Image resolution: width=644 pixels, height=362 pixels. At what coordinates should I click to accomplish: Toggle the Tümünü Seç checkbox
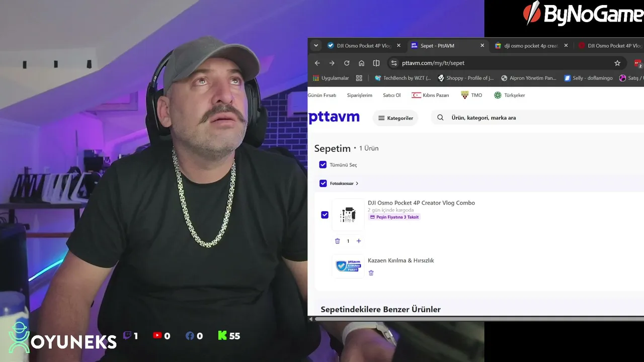pyautogui.click(x=323, y=164)
